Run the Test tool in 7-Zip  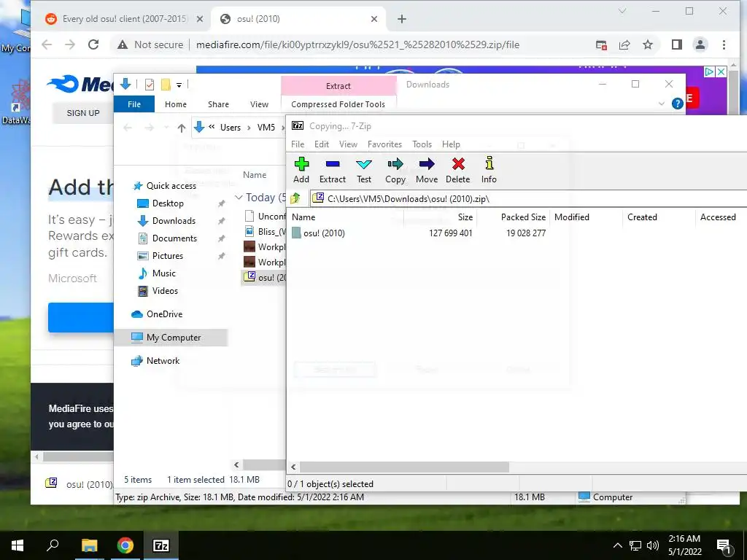364,170
